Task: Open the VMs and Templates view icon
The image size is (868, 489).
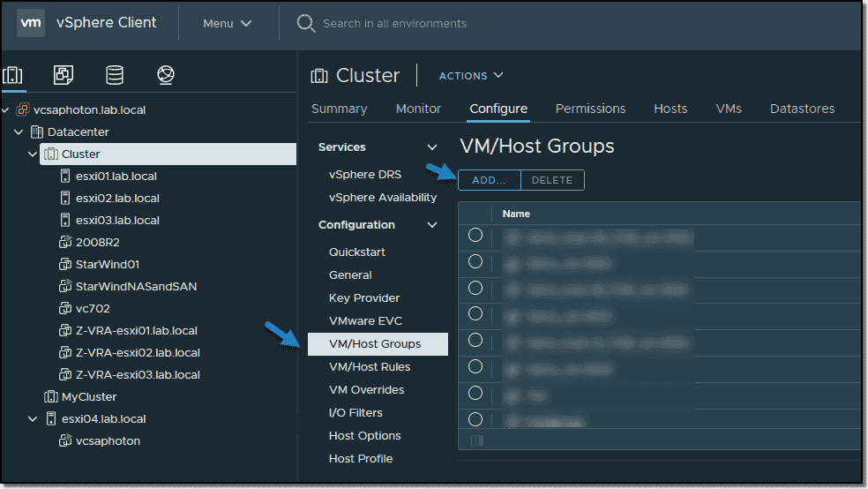Action: point(64,75)
